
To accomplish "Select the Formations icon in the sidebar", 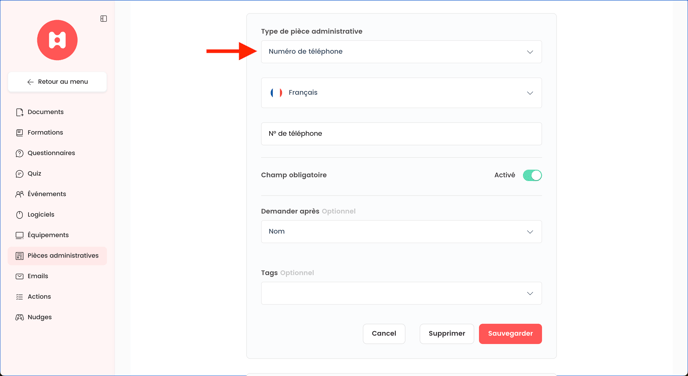I will [19, 132].
